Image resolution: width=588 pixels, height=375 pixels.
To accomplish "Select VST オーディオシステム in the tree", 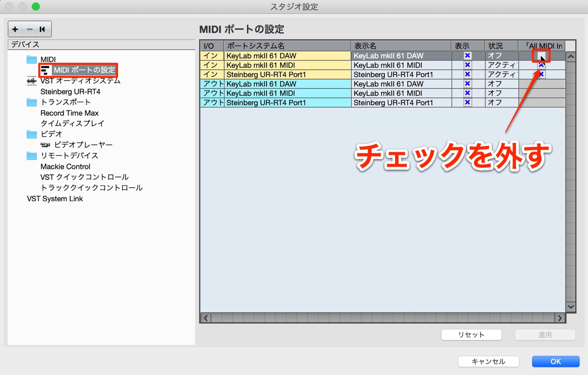I will pyautogui.click(x=80, y=81).
